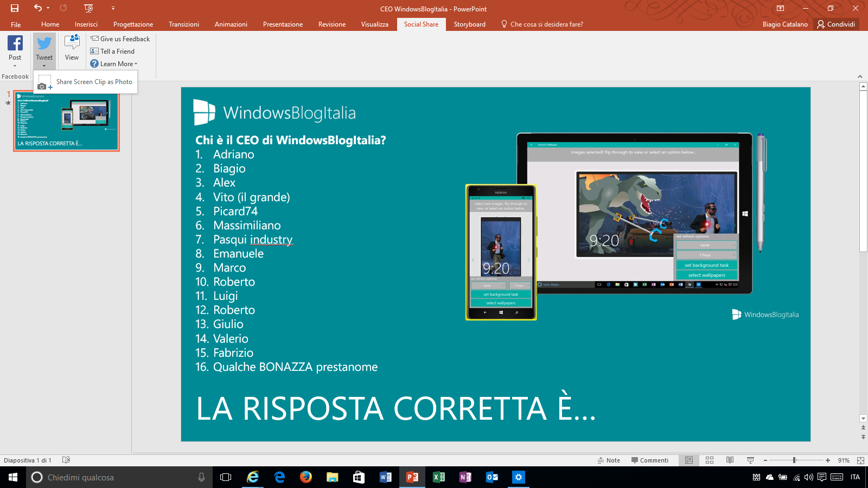Start presentation from beginning icon

pyautogui.click(x=89, y=8)
